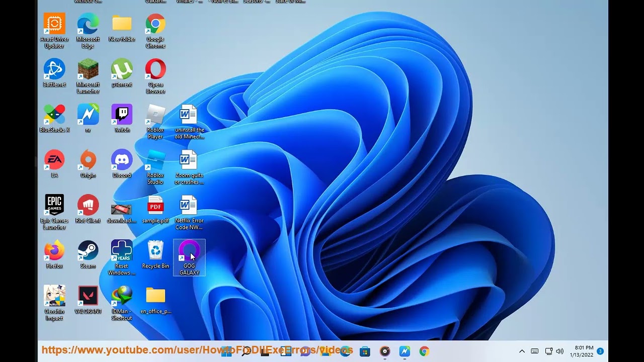
Task: Select the "Netflix Error Code NW..." document
Action: point(189,212)
